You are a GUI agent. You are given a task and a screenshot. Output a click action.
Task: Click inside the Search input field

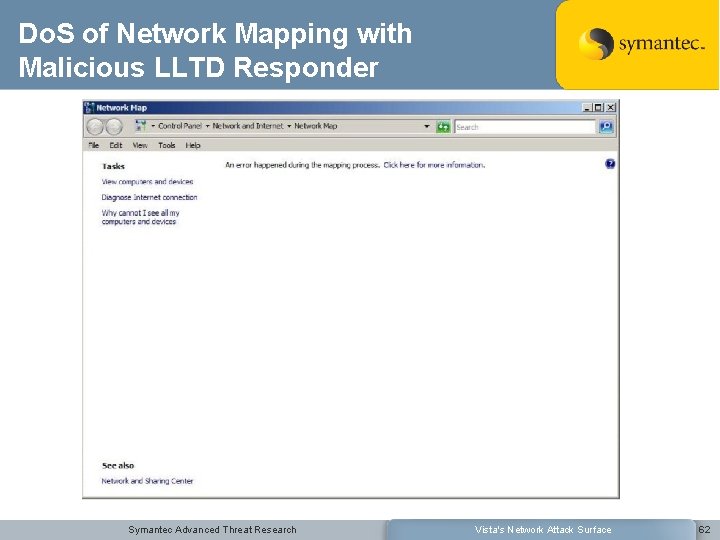(525, 127)
